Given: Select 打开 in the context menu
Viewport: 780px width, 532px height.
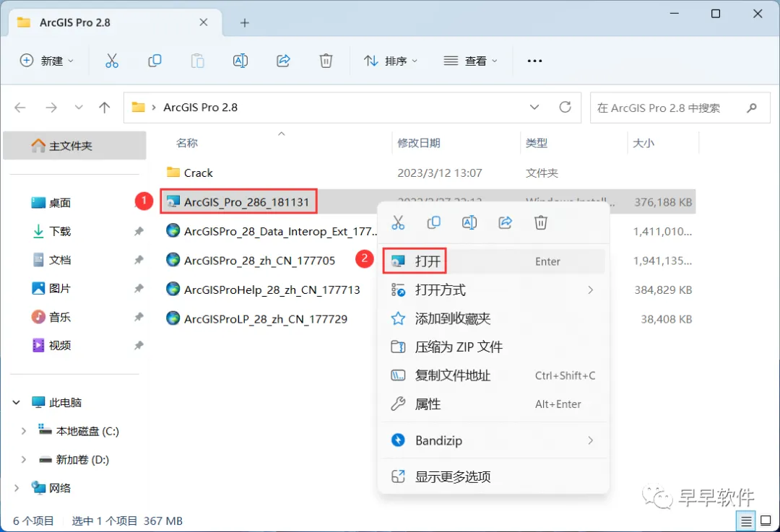Looking at the screenshot, I should tap(493, 261).
